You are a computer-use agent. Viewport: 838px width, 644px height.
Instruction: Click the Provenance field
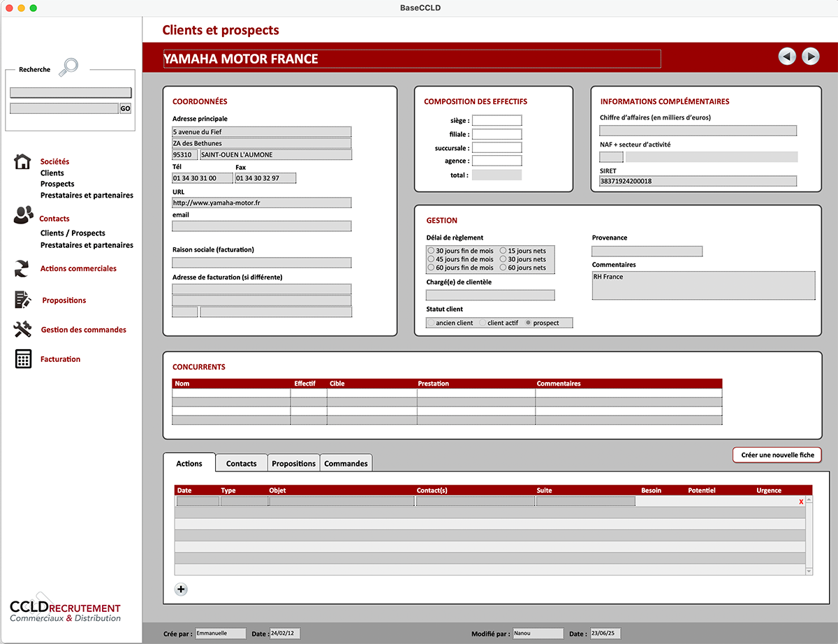pyautogui.click(x=647, y=251)
